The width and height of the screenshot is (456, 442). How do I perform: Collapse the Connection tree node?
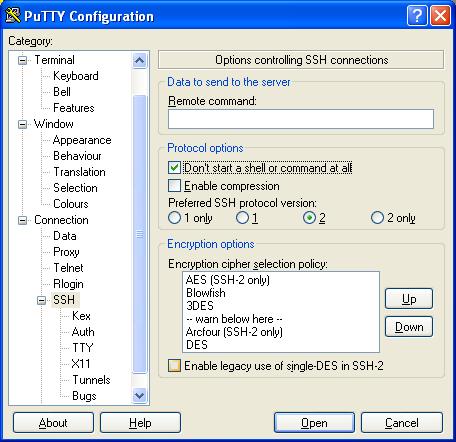tap(22, 220)
